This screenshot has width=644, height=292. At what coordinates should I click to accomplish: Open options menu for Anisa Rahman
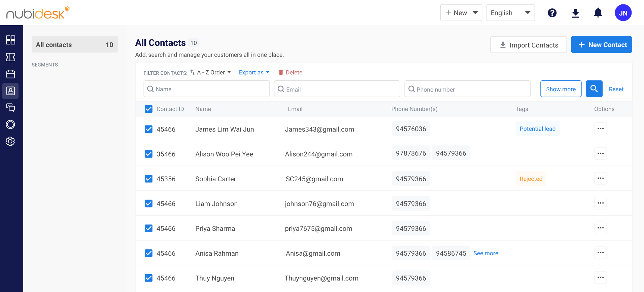coord(601,253)
